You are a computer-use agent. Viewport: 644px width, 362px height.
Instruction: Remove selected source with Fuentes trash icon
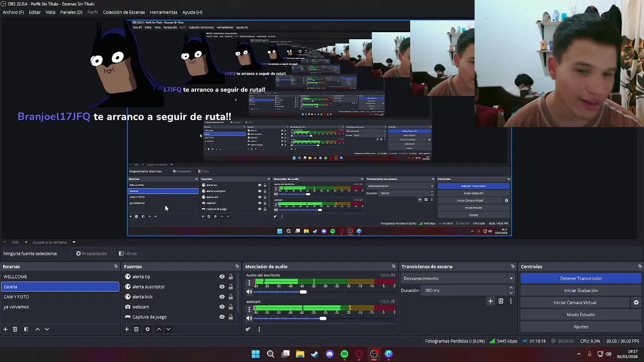[x=136, y=329]
